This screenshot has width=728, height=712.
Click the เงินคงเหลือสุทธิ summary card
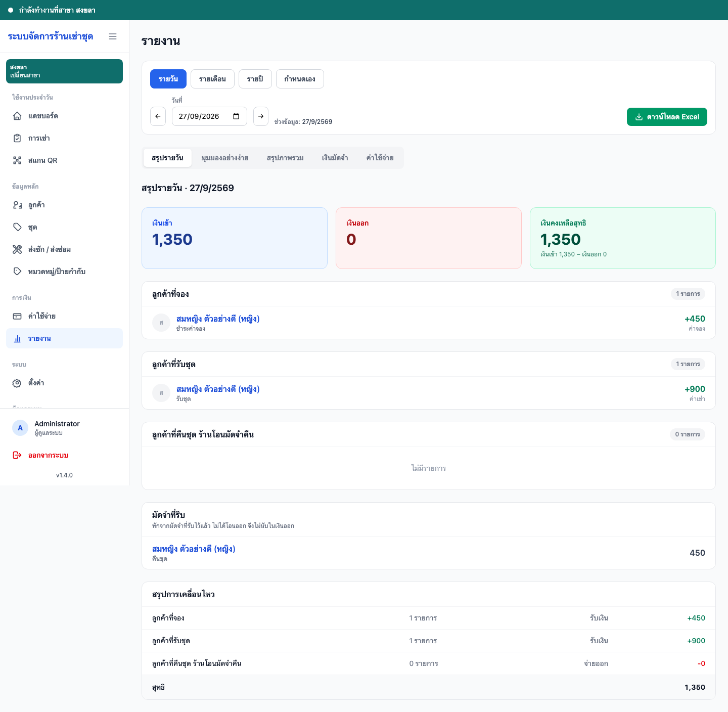coord(623,238)
